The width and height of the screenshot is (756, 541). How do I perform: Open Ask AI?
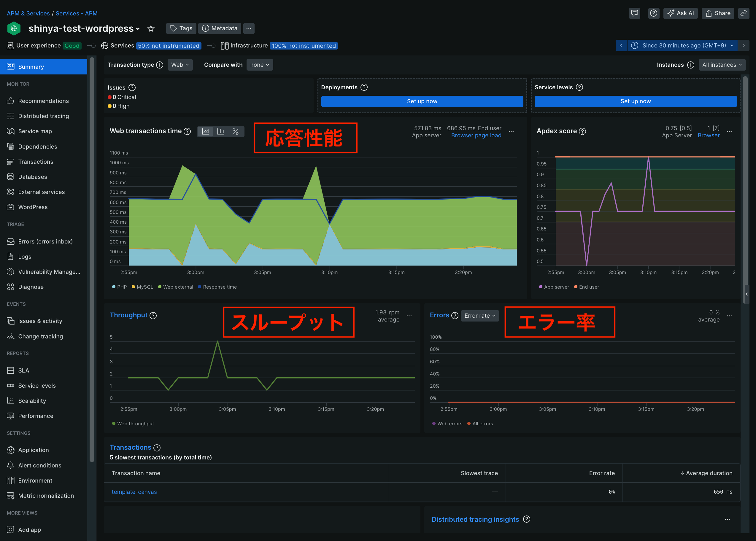(x=681, y=13)
